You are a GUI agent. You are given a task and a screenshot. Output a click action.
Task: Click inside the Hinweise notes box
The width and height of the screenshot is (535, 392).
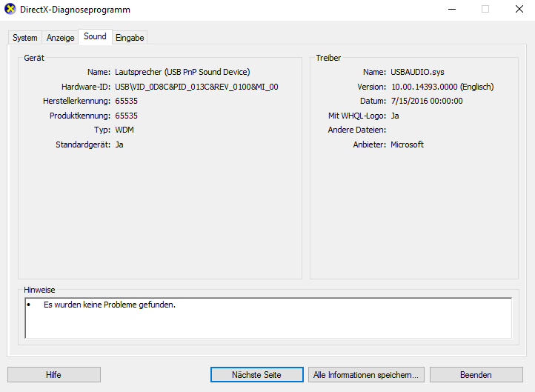(268, 318)
